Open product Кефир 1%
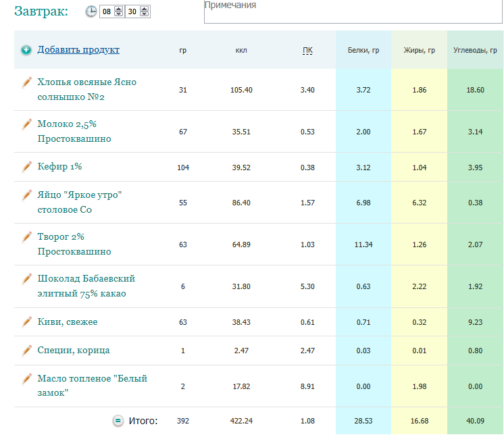Image resolution: width=504 pixels, height=437 pixels. (x=59, y=166)
